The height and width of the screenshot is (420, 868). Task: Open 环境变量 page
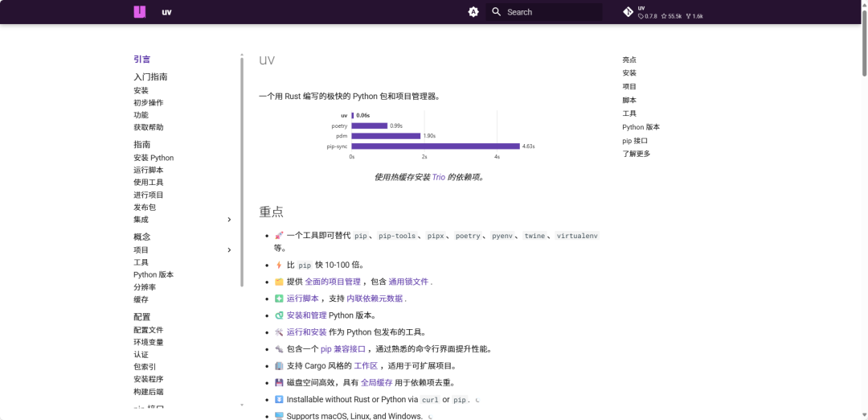(149, 343)
